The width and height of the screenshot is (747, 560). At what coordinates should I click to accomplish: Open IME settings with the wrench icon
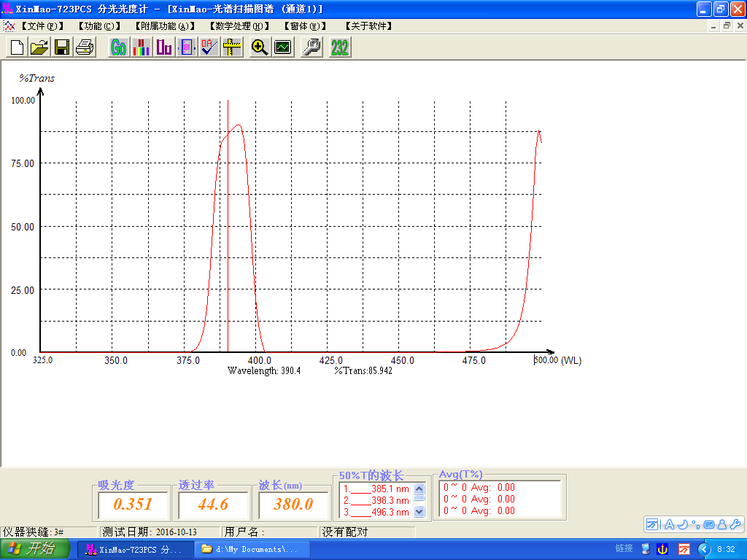coord(735,524)
